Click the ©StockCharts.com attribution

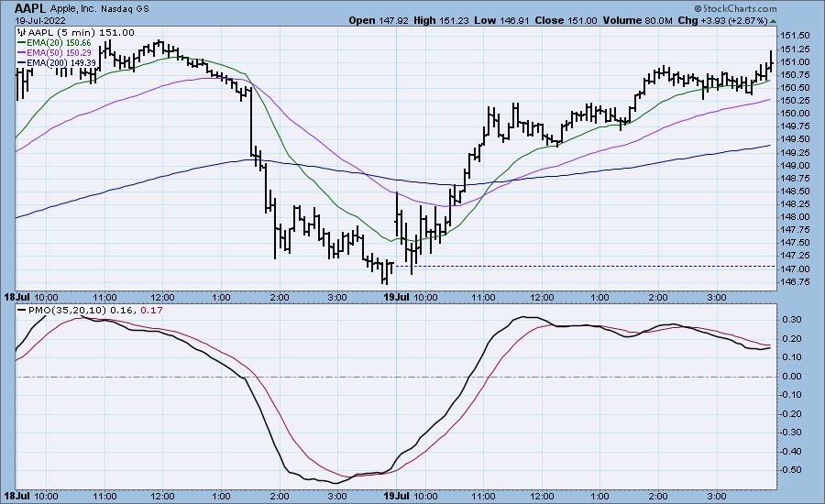point(735,8)
